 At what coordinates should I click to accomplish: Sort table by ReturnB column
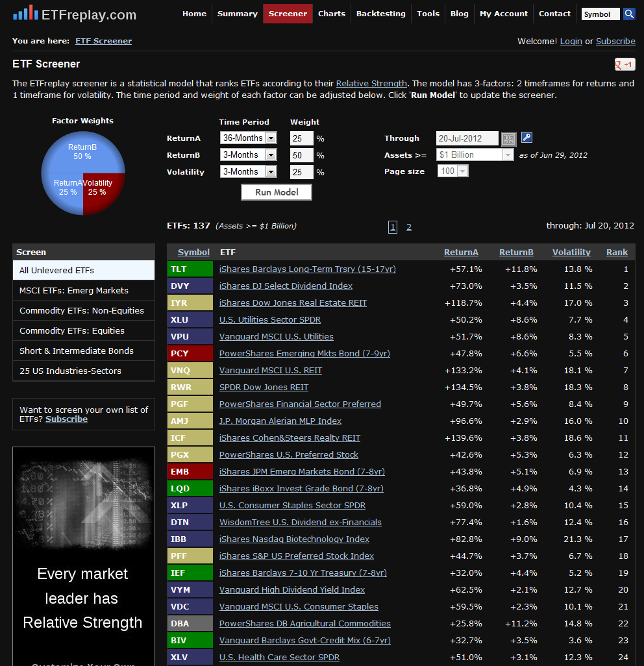(x=516, y=253)
